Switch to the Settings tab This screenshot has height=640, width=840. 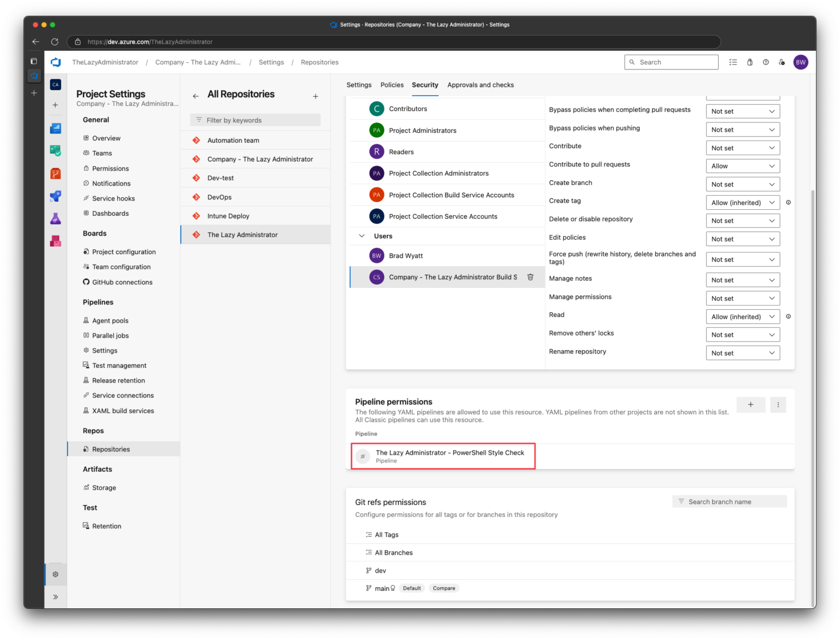[359, 85]
